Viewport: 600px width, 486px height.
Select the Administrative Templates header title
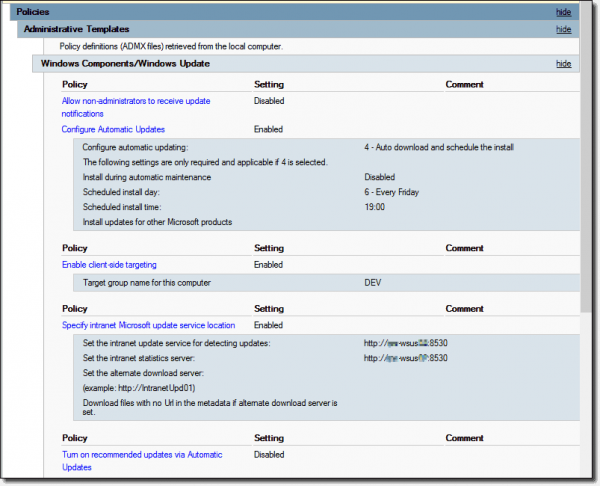point(77,29)
